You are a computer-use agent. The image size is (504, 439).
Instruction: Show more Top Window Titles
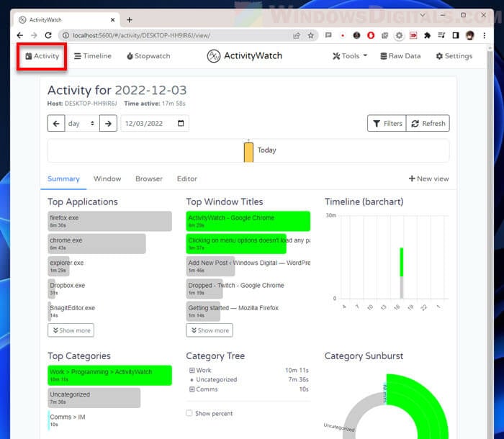click(x=210, y=330)
